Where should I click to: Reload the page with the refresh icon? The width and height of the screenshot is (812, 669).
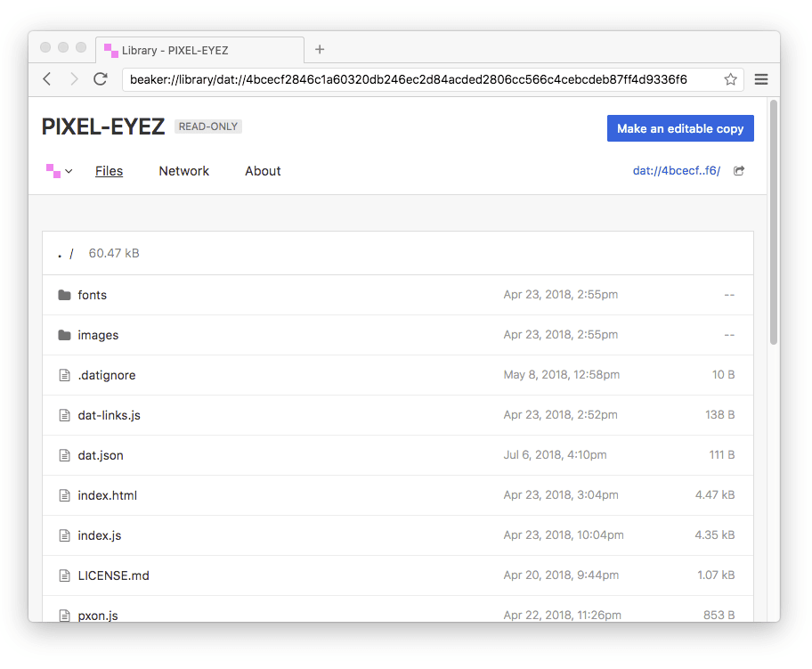tap(101, 78)
